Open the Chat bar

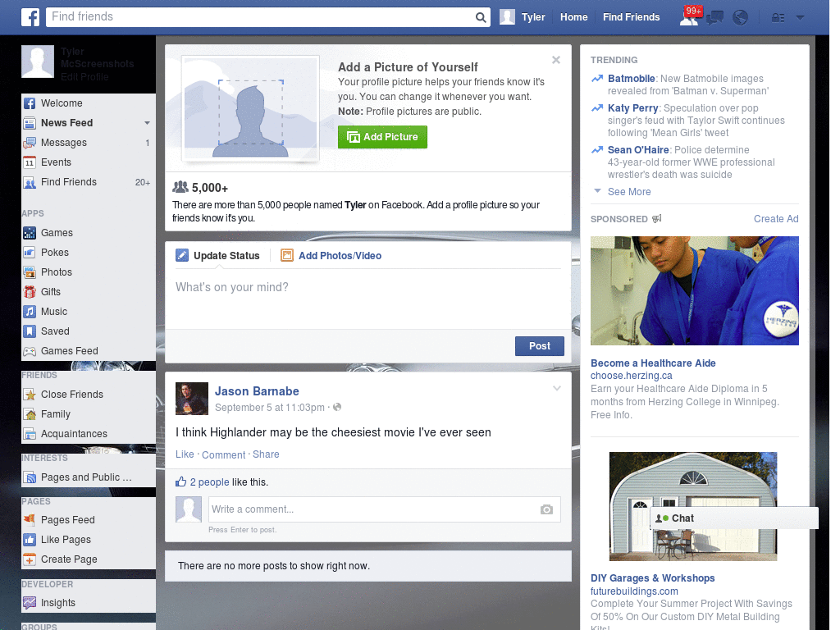click(x=734, y=518)
